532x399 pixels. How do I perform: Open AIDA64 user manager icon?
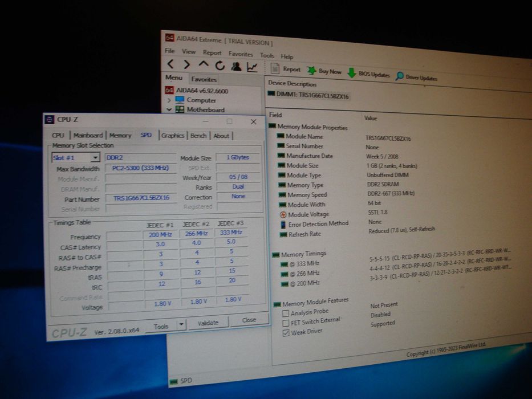tap(236, 66)
